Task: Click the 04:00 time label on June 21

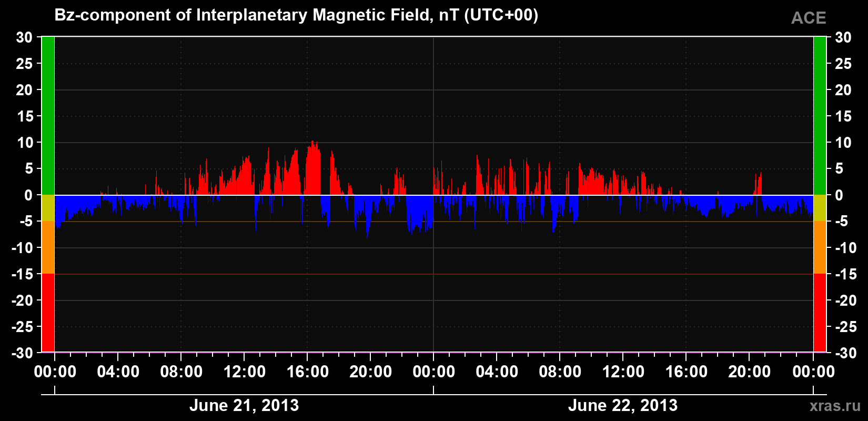Action: coord(118,372)
